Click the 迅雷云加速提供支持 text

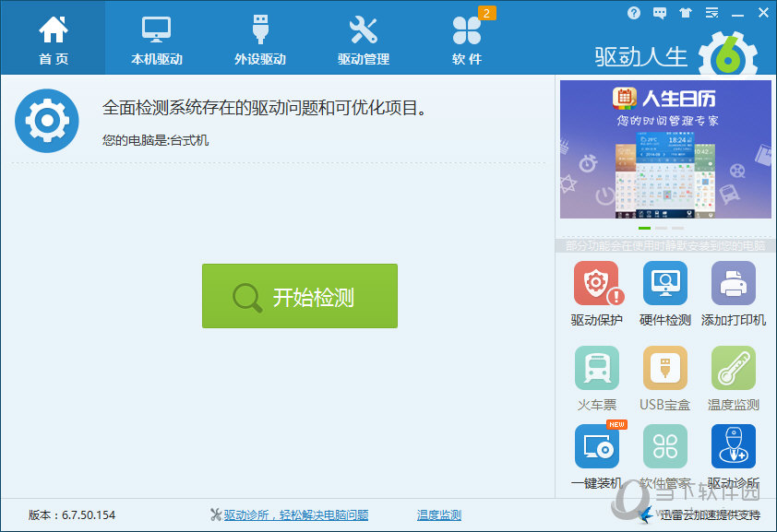(x=711, y=515)
